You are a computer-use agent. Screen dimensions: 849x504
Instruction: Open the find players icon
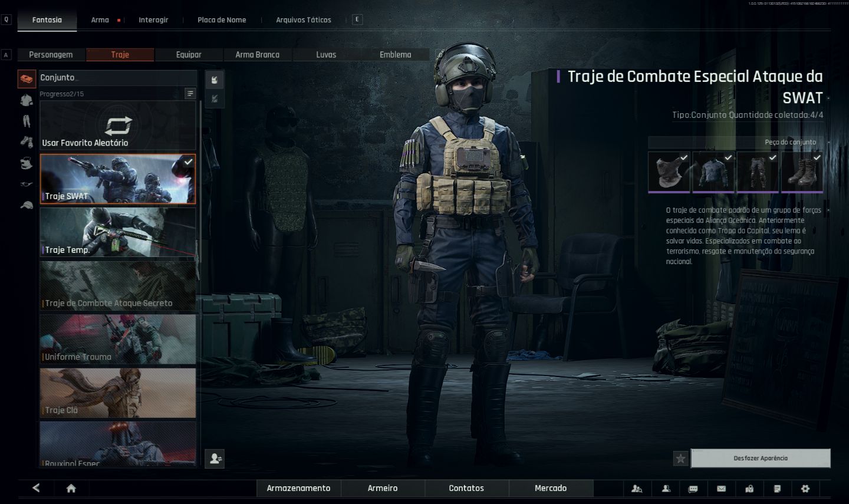637,489
